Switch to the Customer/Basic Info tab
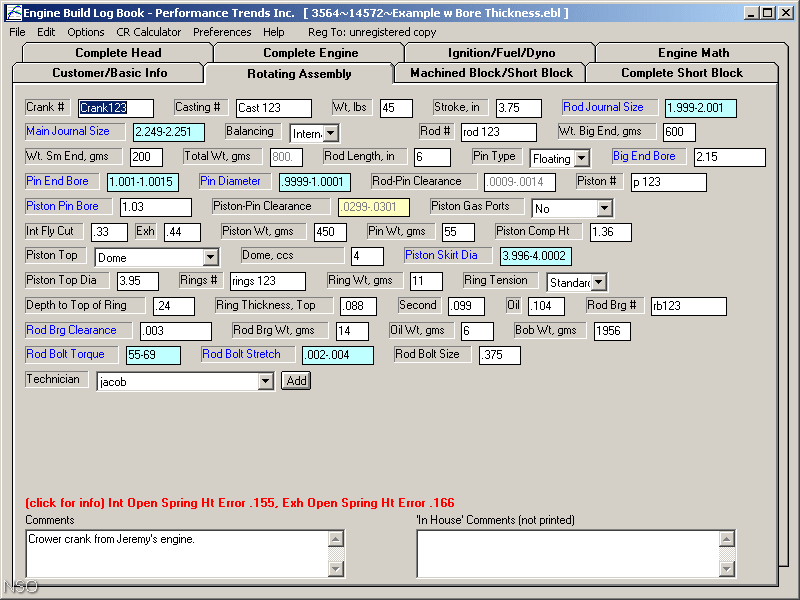This screenshot has width=800, height=600. pos(109,73)
